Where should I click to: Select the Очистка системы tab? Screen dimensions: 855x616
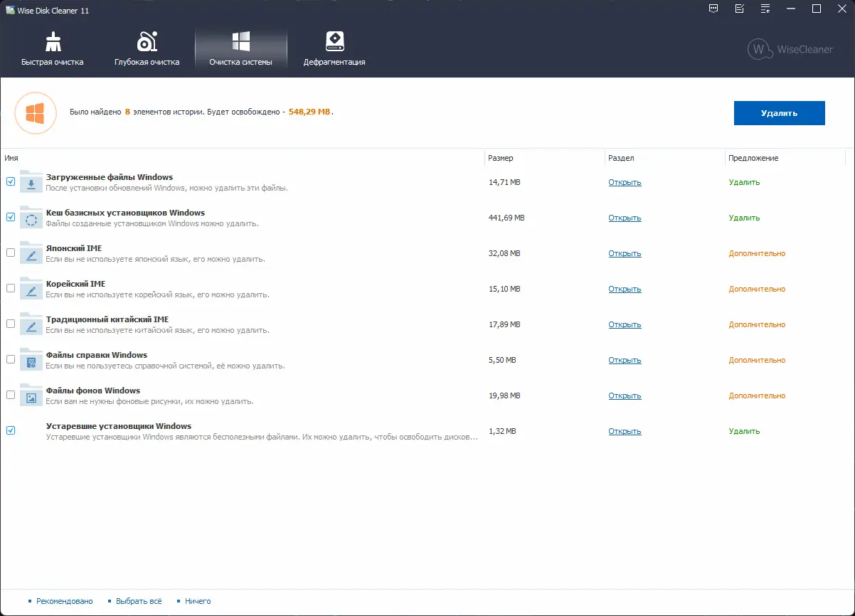coord(240,49)
